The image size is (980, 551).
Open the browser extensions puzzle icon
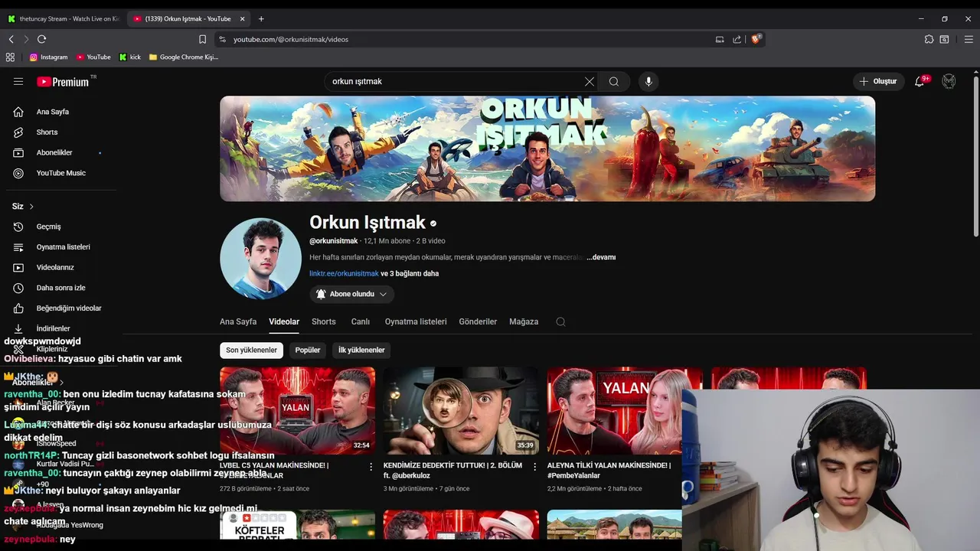pyautogui.click(x=929, y=39)
